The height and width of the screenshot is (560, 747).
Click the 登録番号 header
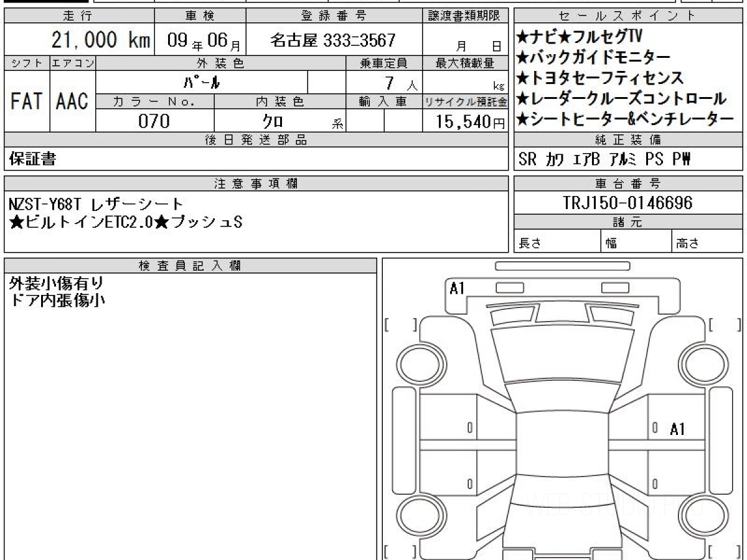(x=334, y=16)
